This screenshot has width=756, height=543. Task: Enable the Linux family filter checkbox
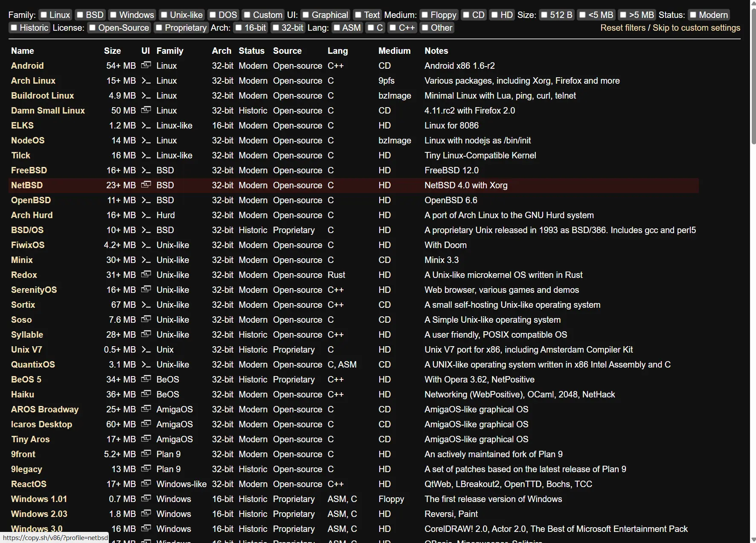pos(44,15)
